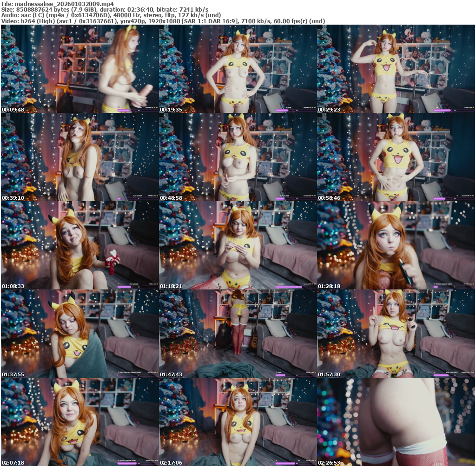Choose the frame labeled 01:47:43

(x=238, y=334)
